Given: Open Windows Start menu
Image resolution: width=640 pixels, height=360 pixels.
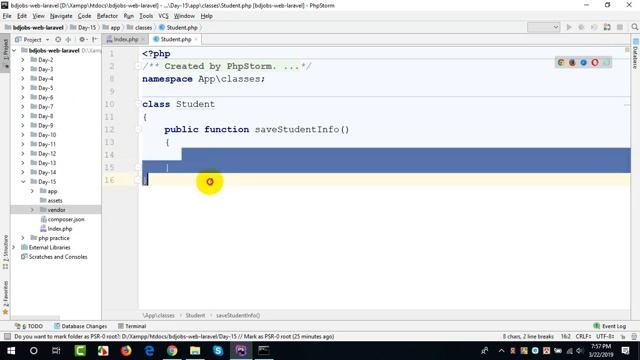Looking at the screenshot, I should point(11,351).
